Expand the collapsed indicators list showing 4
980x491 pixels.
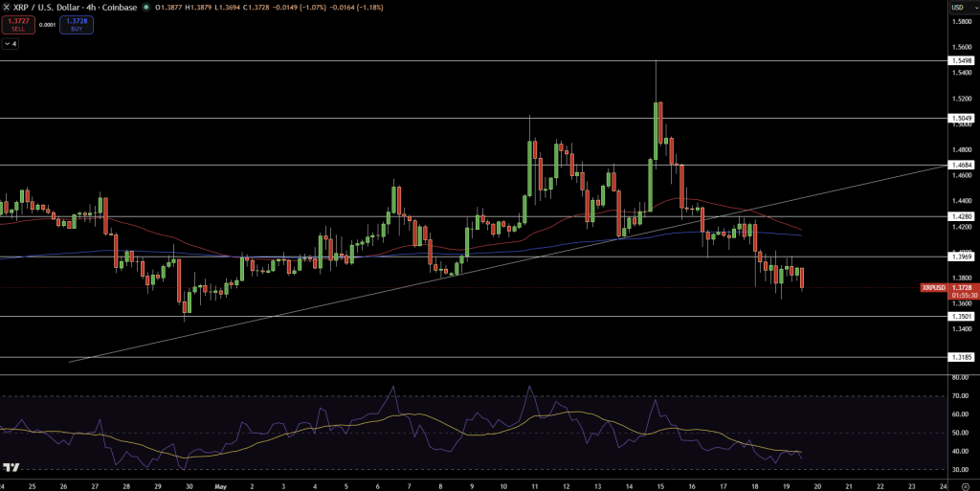(10, 44)
